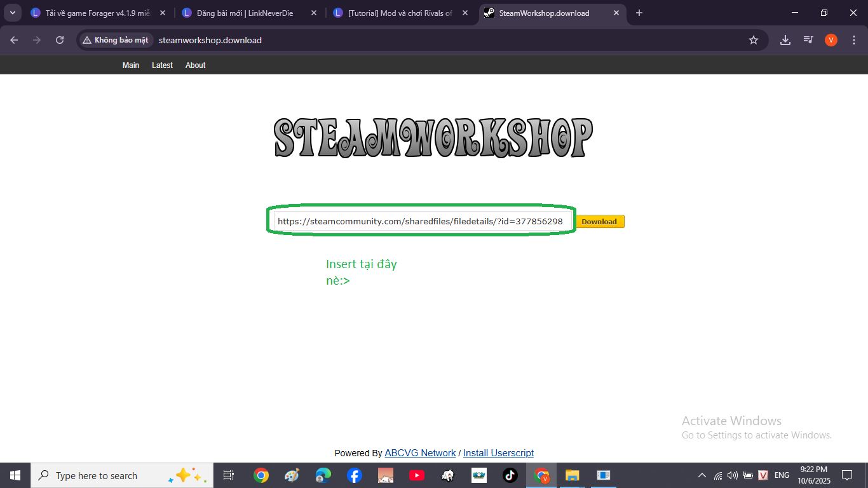868x488 pixels.
Task: Switch to the Forager v4.1.9 tab
Action: [97, 13]
